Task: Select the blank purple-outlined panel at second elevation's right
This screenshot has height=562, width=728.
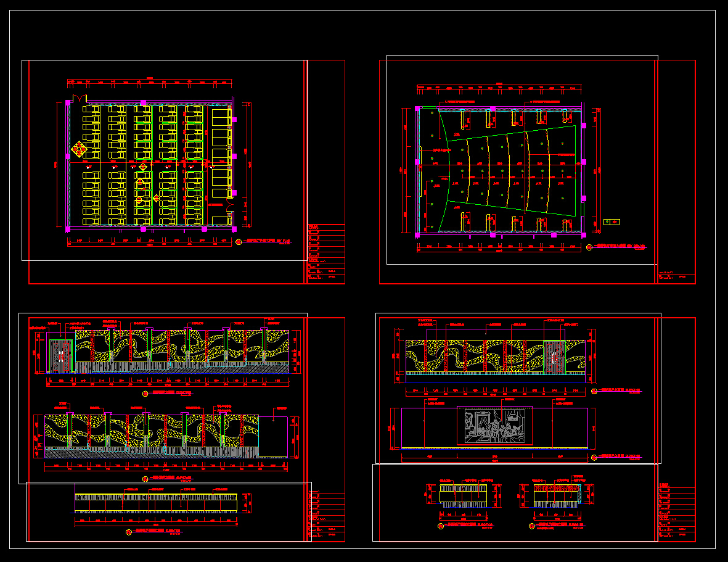Action: [x=273, y=437]
